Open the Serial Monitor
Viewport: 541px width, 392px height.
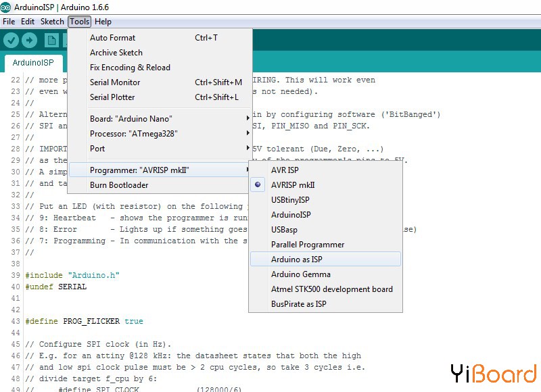click(160, 82)
